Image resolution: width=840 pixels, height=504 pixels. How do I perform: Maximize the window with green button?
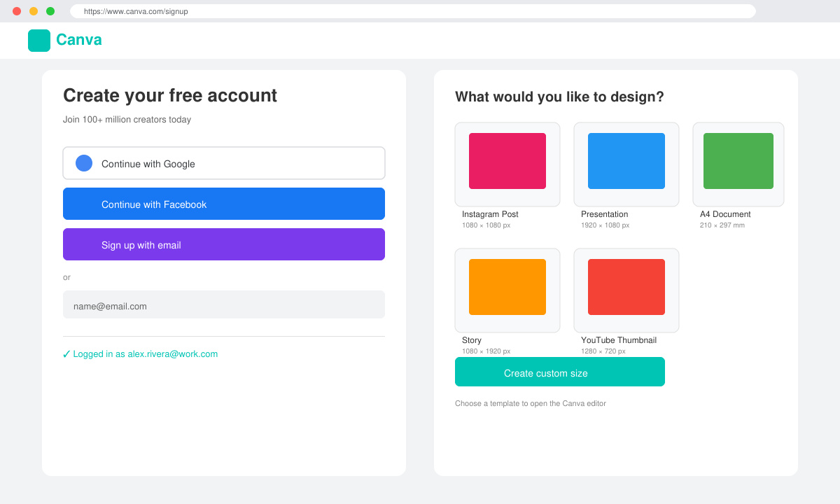(x=50, y=11)
